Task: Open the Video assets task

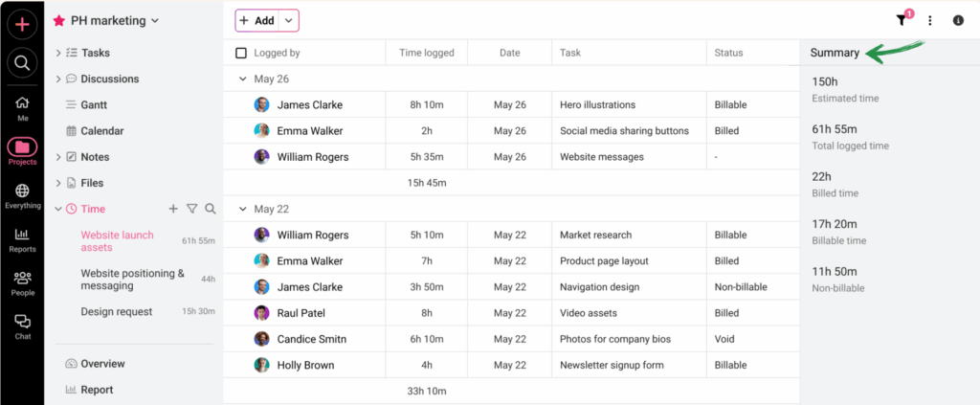Action: point(589,313)
